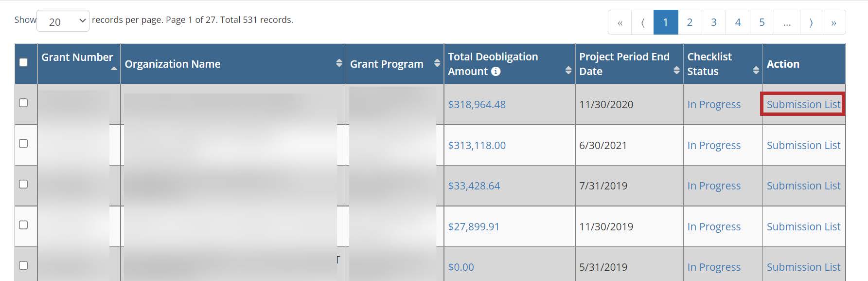Jump to last page double-arrow
The height and width of the screenshot is (281, 868).
(x=833, y=23)
